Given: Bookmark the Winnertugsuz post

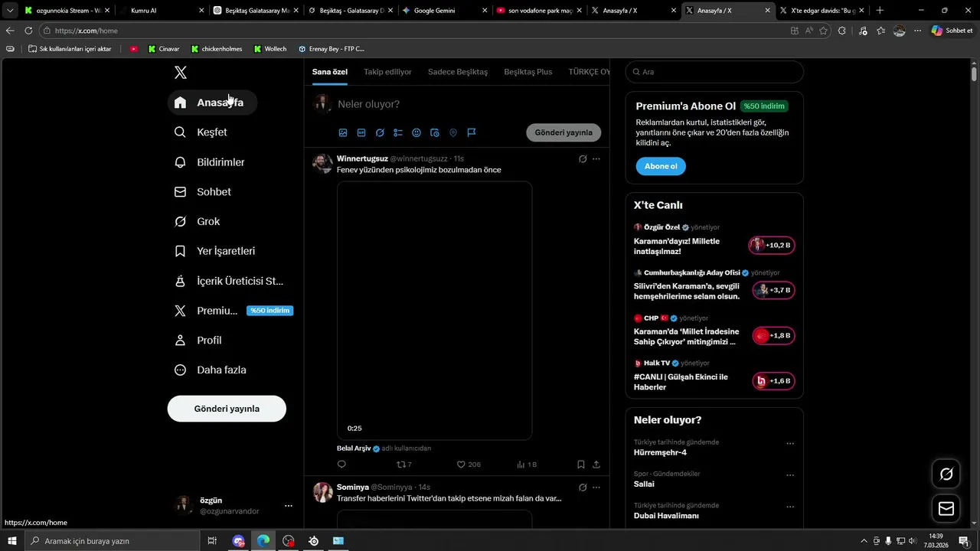Looking at the screenshot, I should coord(581,465).
